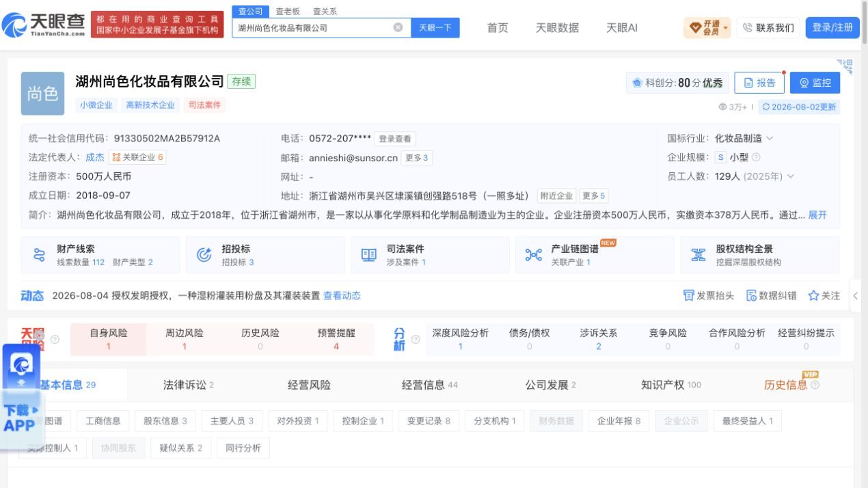Screen dimensions: 868x488
Task: Open 深度风险分析
Action: tap(460, 339)
